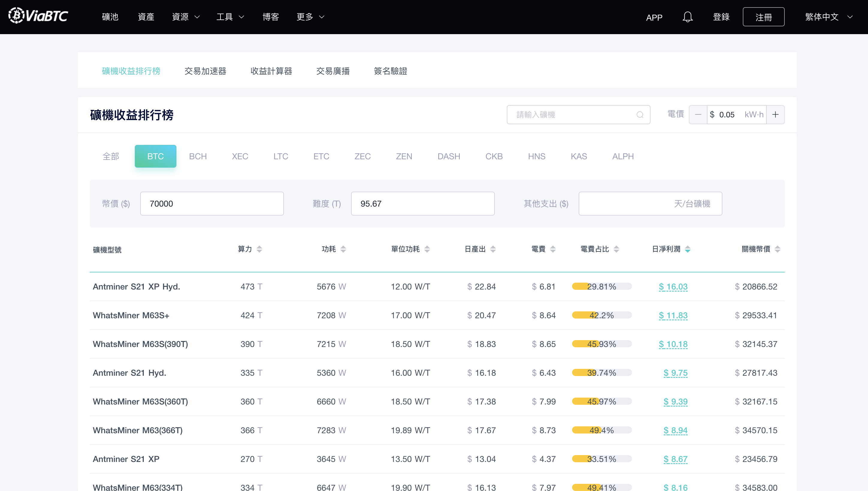868x491 pixels.
Task: Sort by 電費 column arrows
Action: pyautogui.click(x=553, y=249)
